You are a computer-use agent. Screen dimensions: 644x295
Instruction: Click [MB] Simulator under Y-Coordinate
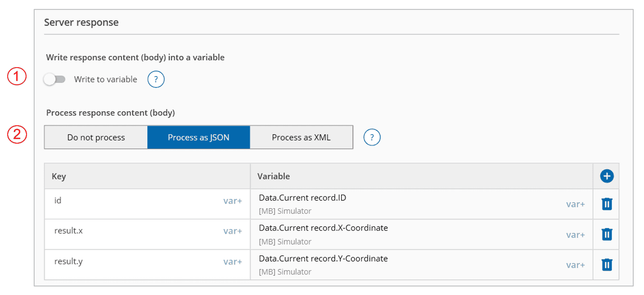pyautogui.click(x=285, y=272)
